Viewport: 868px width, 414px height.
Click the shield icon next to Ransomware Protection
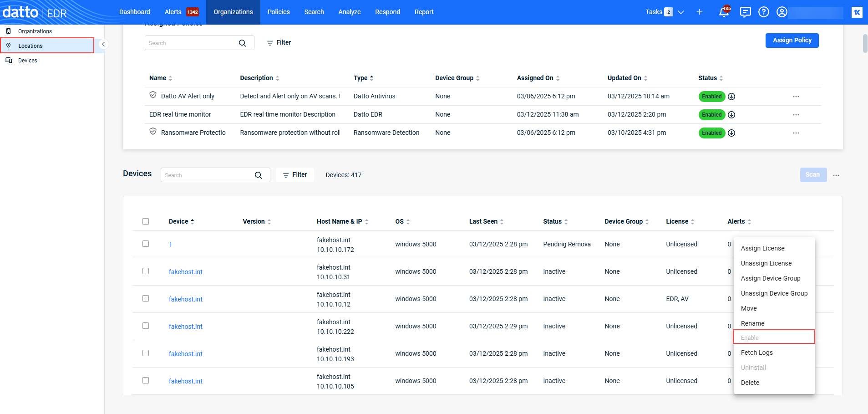[153, 132]
